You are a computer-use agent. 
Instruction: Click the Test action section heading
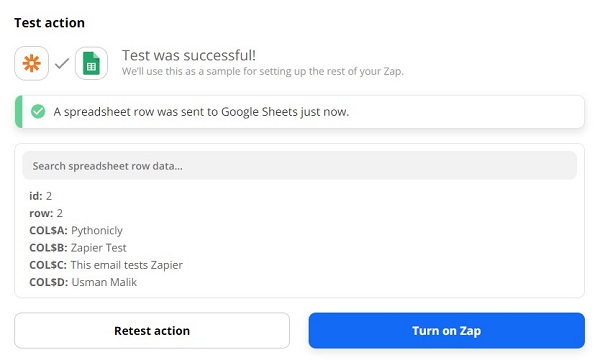pos(49,23)
